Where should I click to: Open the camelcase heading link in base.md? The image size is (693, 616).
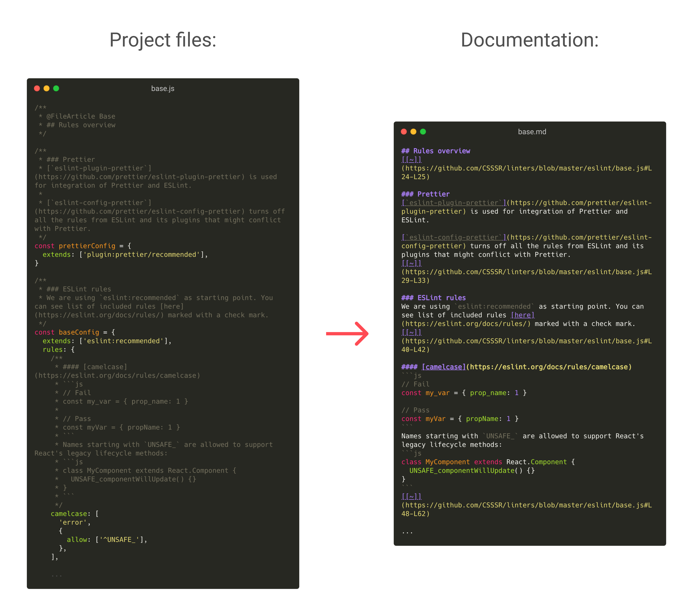[444, 367]
